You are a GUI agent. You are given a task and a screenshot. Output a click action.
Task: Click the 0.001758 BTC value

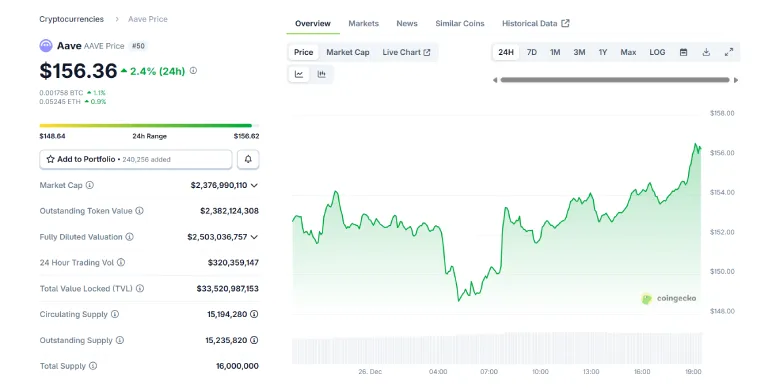tap(61, 92)
